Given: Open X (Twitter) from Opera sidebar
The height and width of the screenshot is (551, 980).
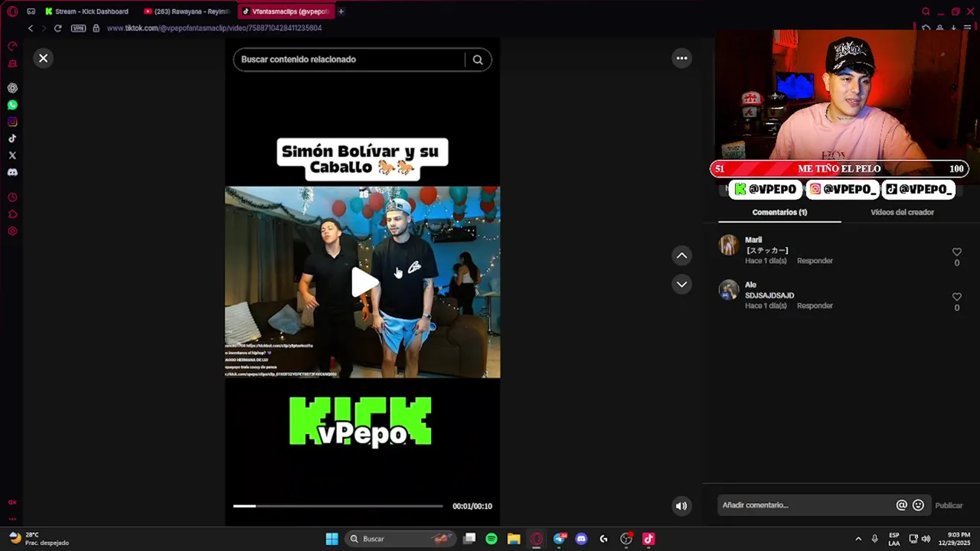Looking at the screenshot, I should 12,155.
